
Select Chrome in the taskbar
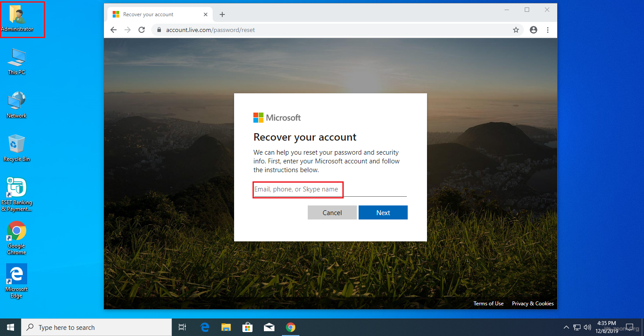point(290,327)
